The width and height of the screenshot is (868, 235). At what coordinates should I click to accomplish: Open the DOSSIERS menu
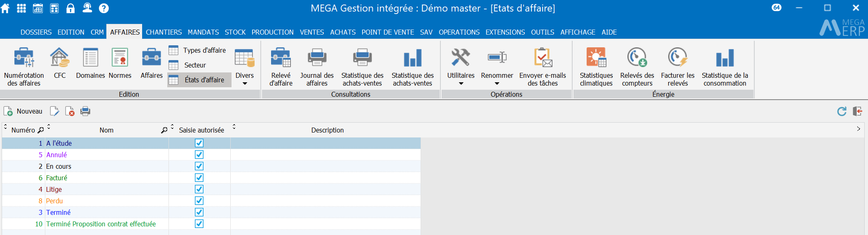[36, 32]
